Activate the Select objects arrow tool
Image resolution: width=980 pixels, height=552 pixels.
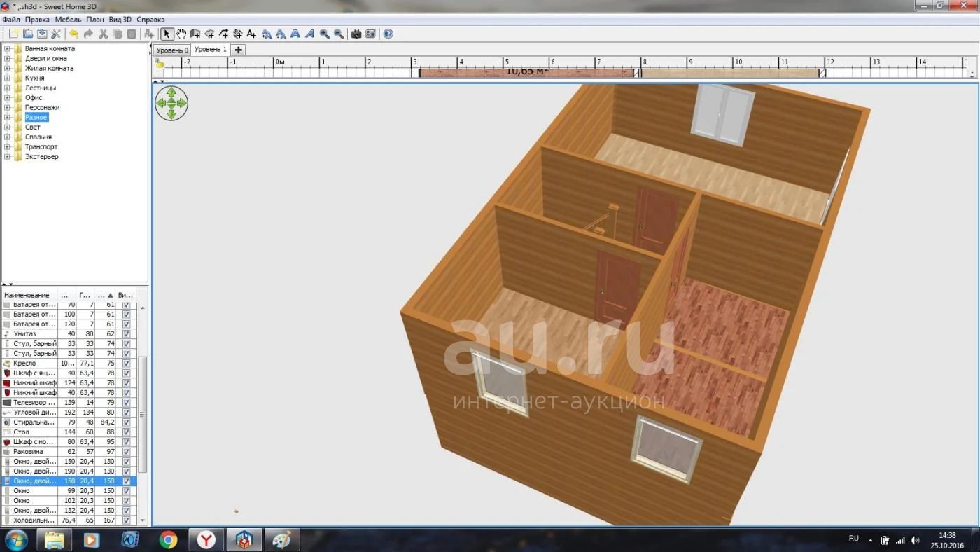pos(167,34)
